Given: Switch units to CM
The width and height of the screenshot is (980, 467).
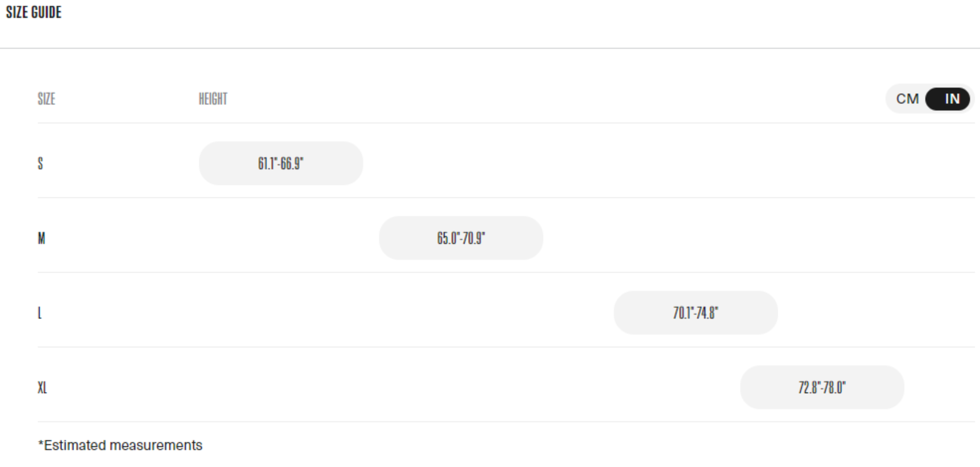Looking at the screenshot, I should pos(907,99).
